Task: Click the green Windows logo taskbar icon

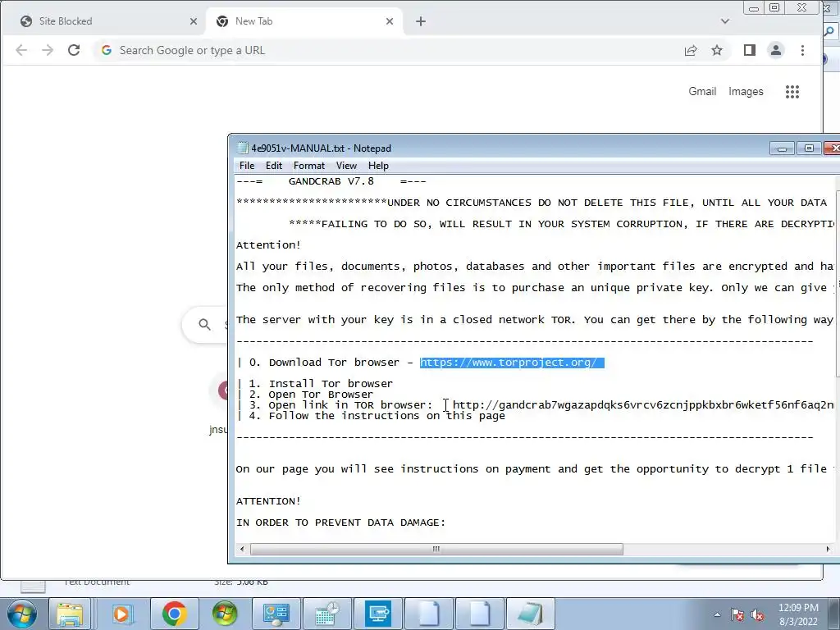Action: tap(225, 614)
